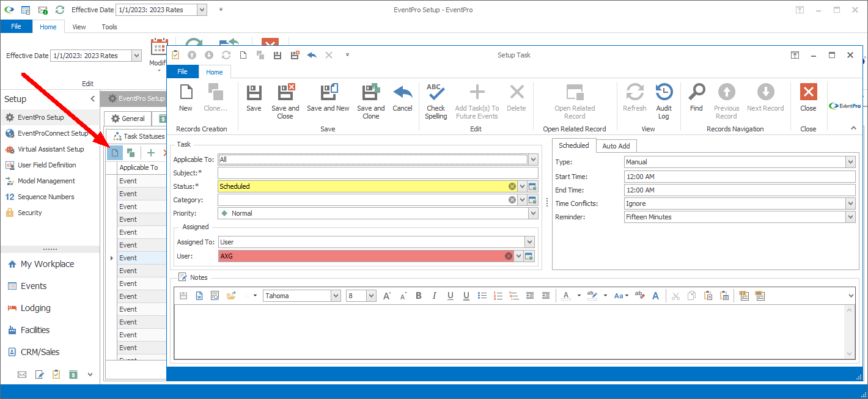This screenshot has width=868, height=399.
Task: Click the Change Case Aa icon
Action: point(619,296)
